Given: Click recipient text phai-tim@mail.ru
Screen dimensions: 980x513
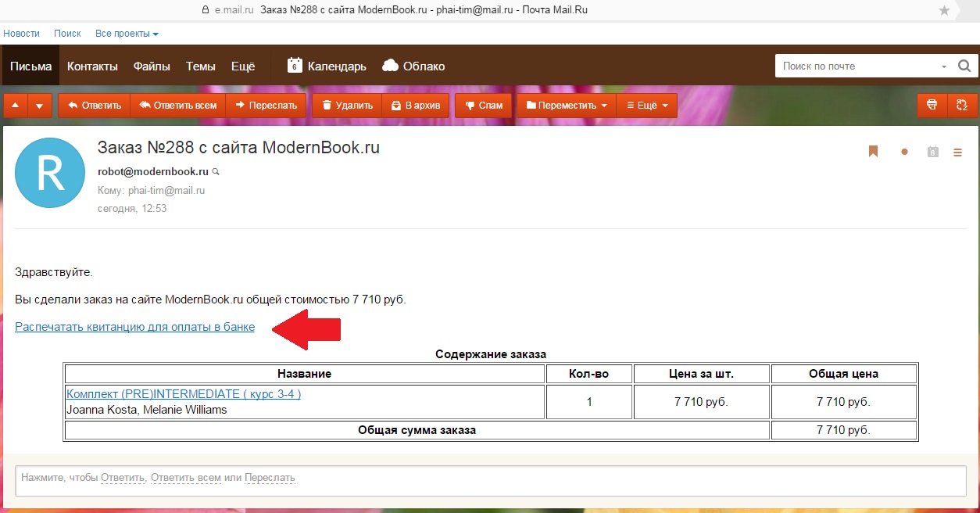Looking at the screenshot, I should click(166, 190).
